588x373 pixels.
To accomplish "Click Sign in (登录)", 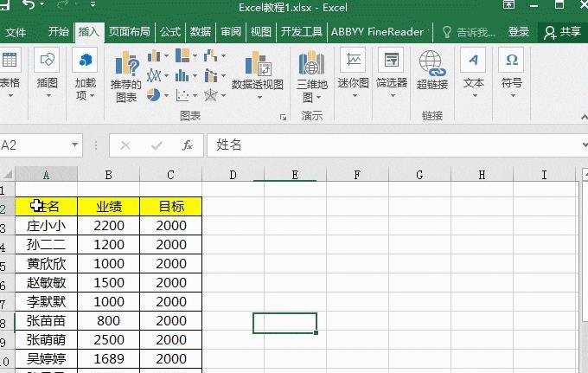I will 519,32.
